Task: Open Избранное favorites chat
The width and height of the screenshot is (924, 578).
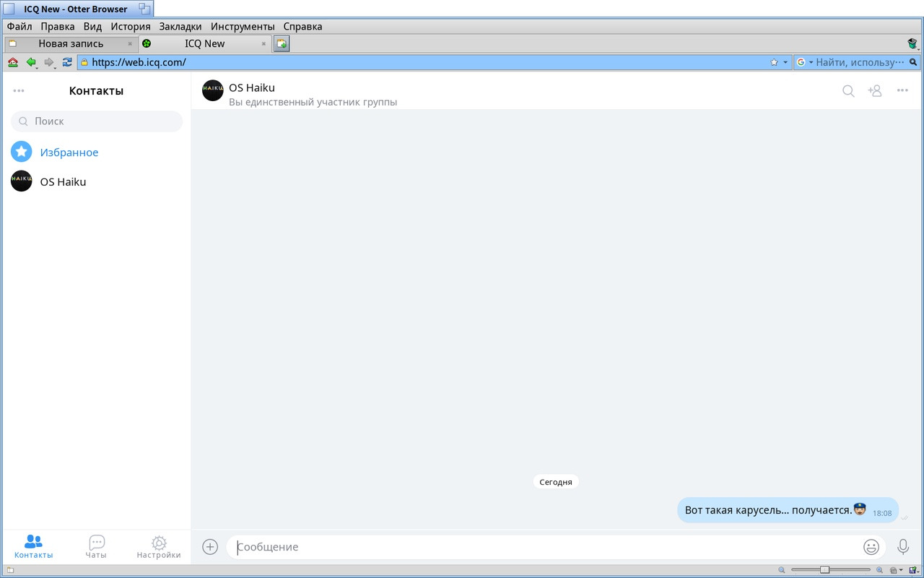Action: pyautogui.click(x=97, y=152)
